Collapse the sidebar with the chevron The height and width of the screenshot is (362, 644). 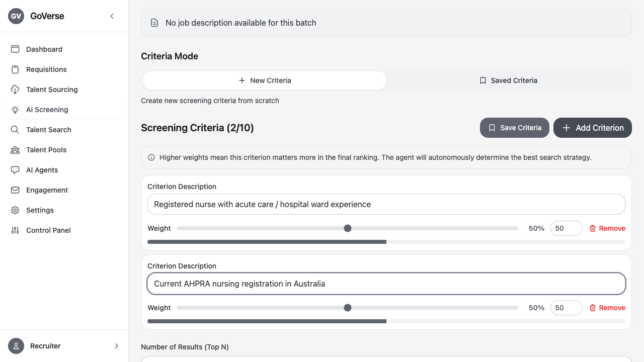(x=112, y=16)
